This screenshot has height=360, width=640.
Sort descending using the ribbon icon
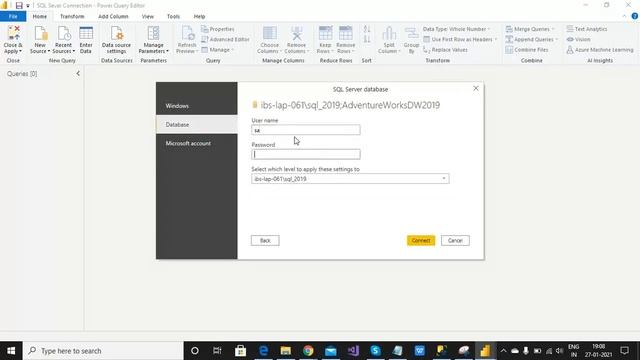coord(367,40)
